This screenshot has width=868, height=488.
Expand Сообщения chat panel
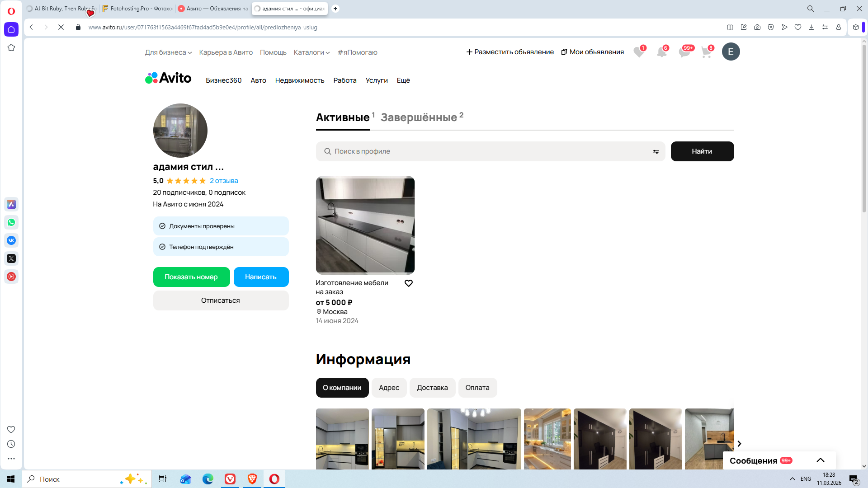pos(820,460)
